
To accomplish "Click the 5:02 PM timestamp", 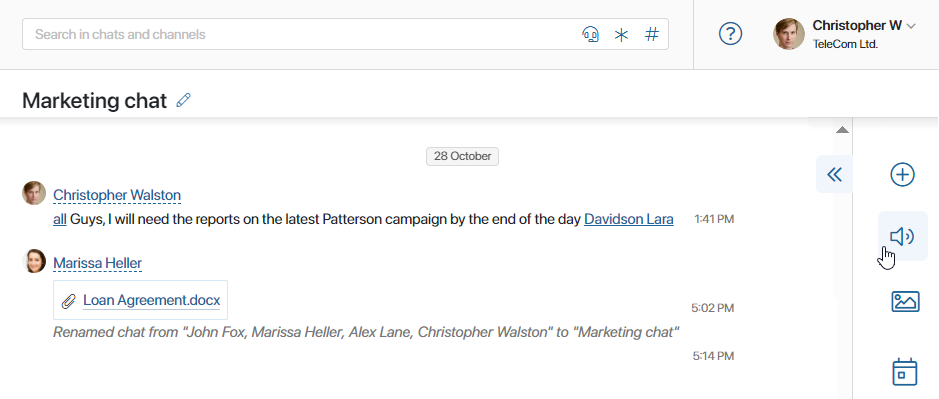I will [713, 308].
